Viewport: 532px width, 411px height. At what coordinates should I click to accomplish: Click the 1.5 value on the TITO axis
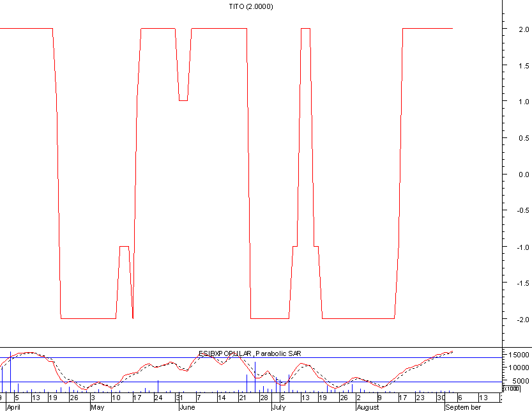coord(524,66)
